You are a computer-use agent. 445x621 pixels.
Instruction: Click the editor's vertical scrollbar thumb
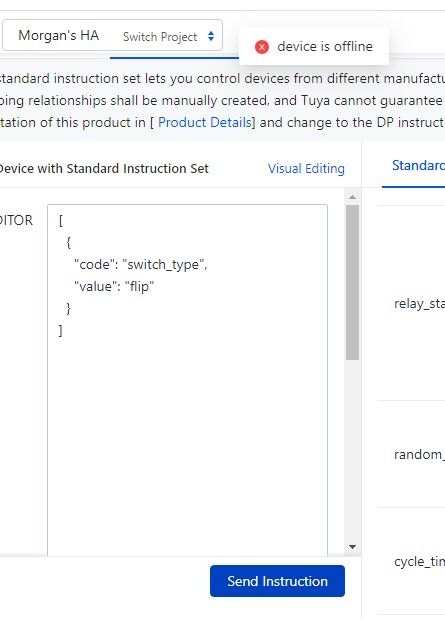click(352, 282)
